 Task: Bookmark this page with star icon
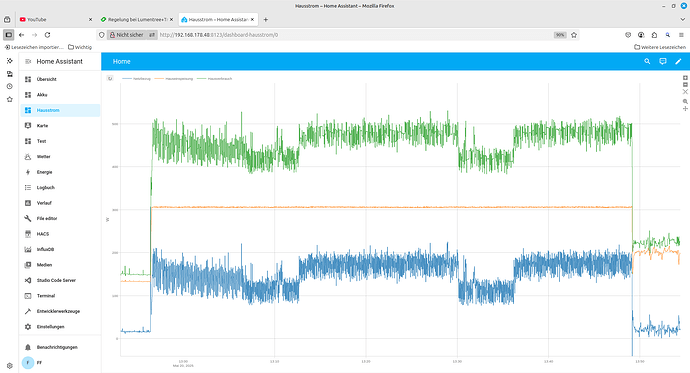tap(574, 35)
